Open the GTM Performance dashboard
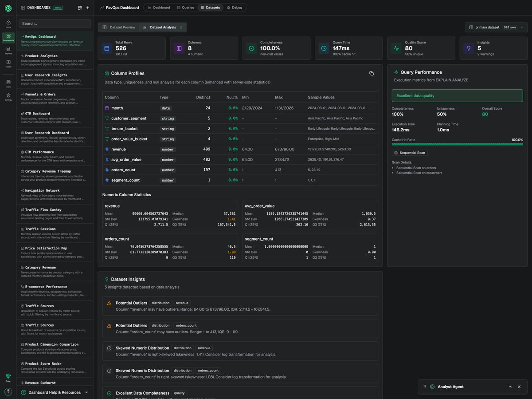This screenshot has width=532, height=399. 55,156
